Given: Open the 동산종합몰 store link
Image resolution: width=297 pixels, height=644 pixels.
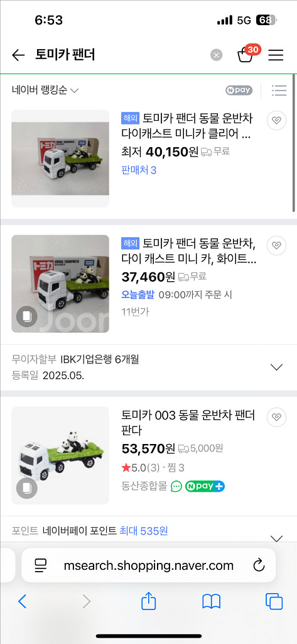Looking at the screenshot, I should click(144, 486).
